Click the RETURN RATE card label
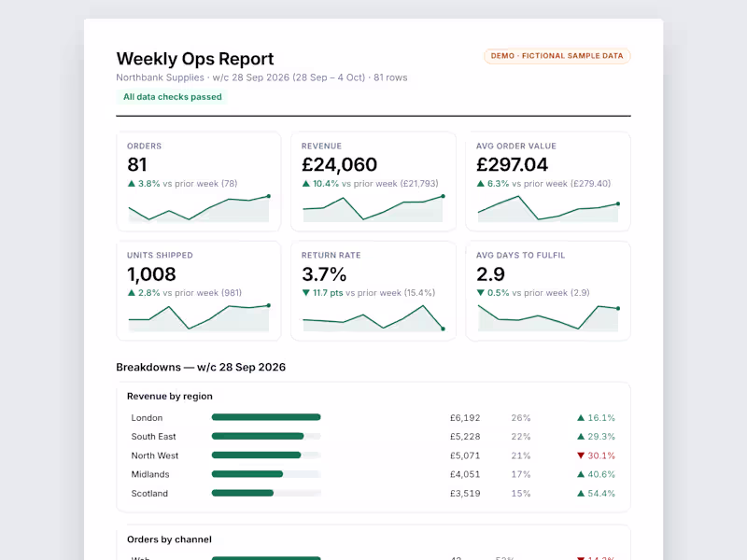The width and height of the screenshot is (747, 560). tap(331, 255)
